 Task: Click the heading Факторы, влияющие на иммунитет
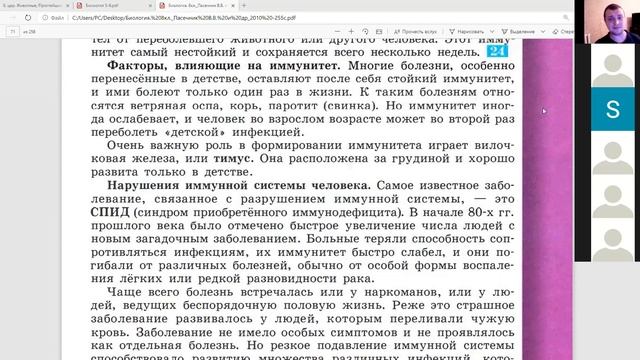223,65
